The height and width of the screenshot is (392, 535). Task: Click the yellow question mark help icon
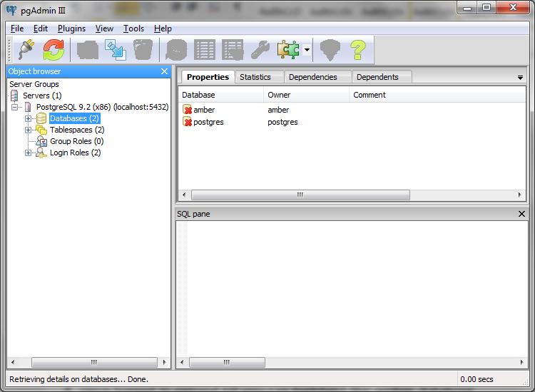pos(357,50)
